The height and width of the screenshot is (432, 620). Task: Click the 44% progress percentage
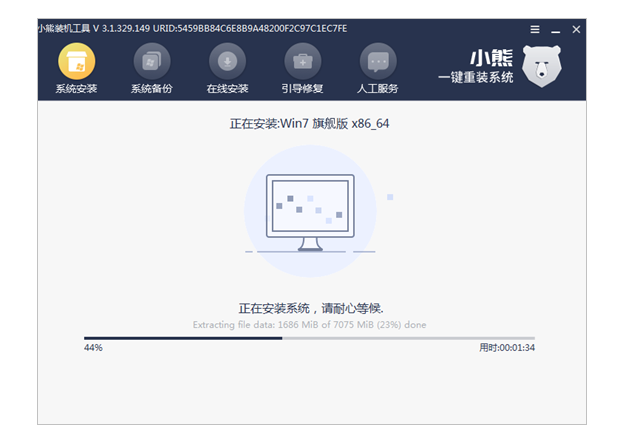(93, 348)
